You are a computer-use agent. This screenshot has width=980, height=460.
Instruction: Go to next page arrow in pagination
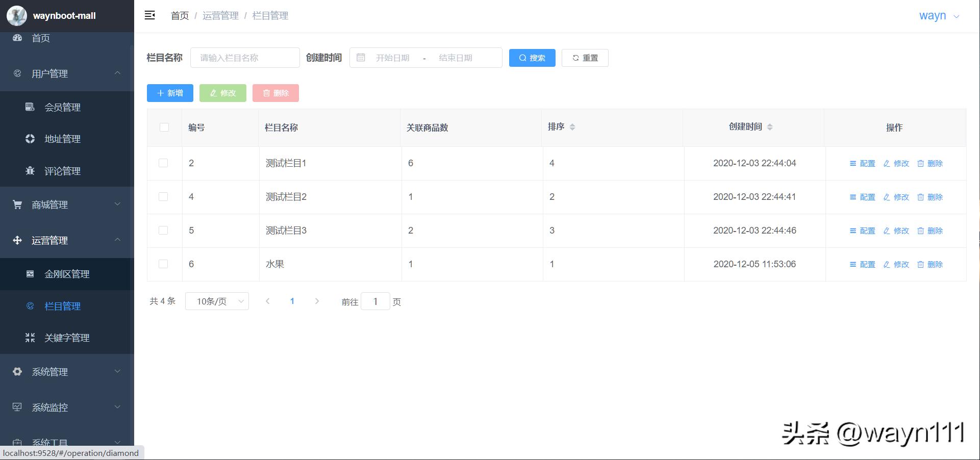click(317, 301)
